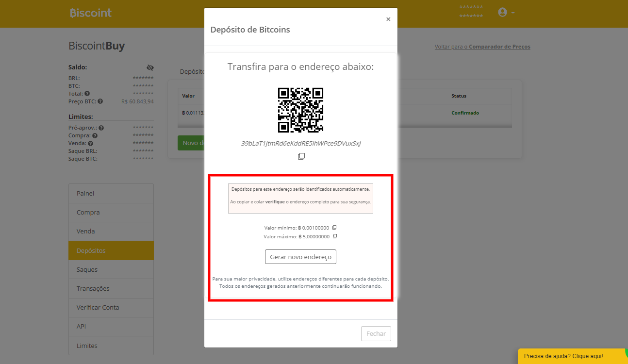Copy the maximum value 5,00000000
This screenshot has height=364, width=628.
coord(335,236)
